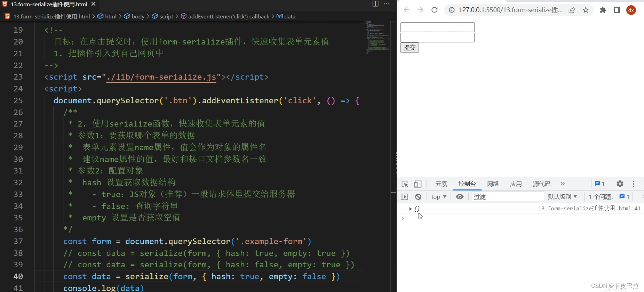
Task: Switch to the 源代码 DevTools tab
Action: click(542, 184)
